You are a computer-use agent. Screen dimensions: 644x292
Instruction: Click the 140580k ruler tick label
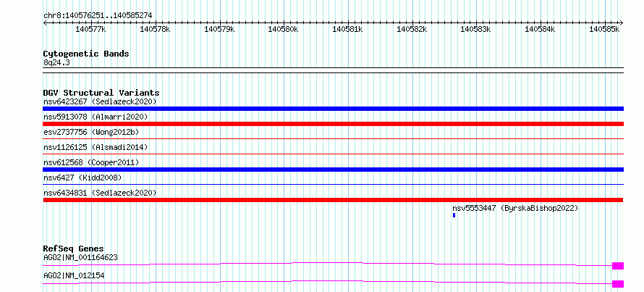(283, 30)
